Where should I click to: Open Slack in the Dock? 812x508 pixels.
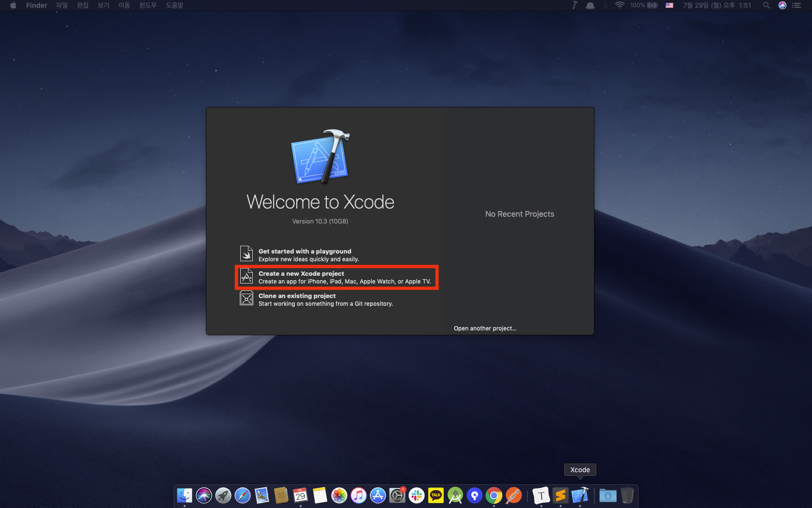click(x=417, y=495)
